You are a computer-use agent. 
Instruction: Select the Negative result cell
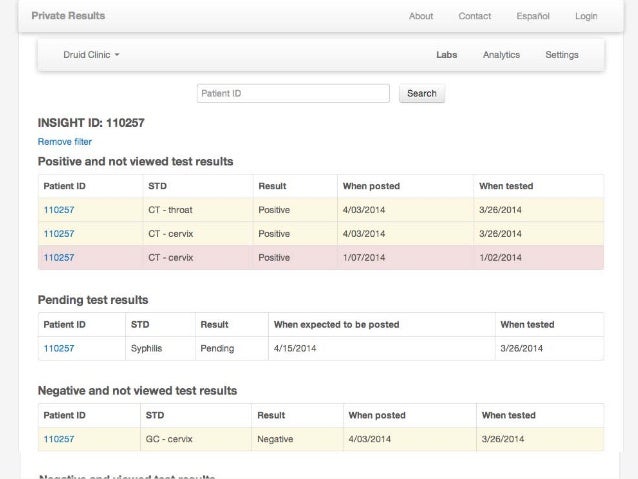click(297, 439)
